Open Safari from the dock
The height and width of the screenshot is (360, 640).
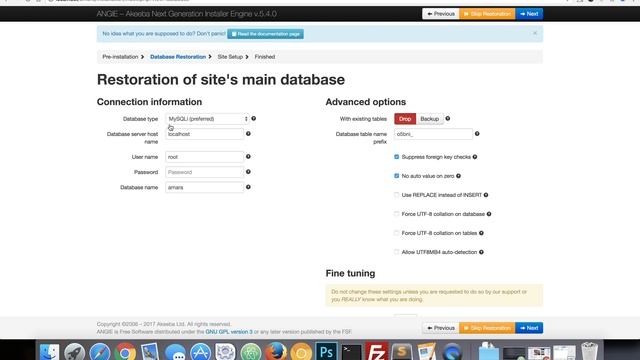100,351
